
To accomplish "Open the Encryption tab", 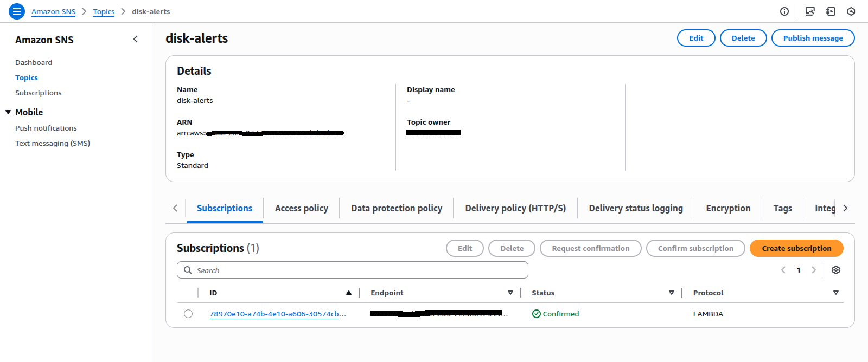I will [728, 209].
